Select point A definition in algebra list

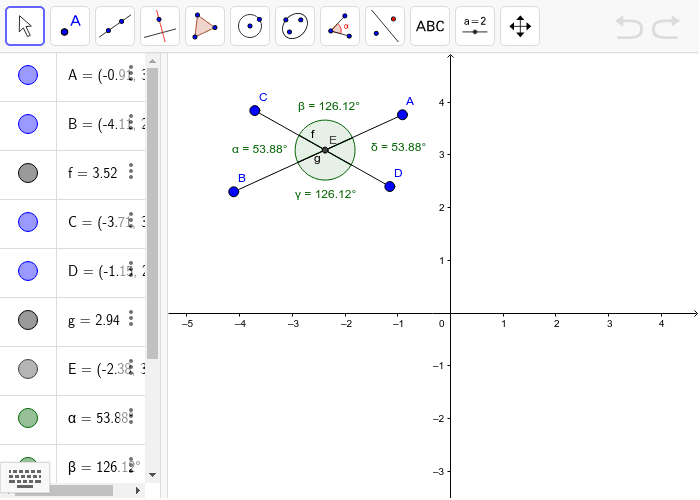pos(106,75)
